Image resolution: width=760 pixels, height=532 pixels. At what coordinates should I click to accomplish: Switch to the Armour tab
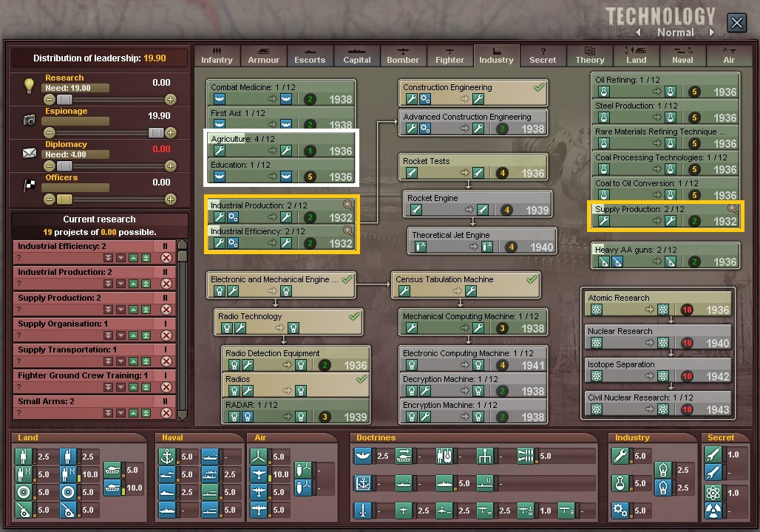pos(263,55)
